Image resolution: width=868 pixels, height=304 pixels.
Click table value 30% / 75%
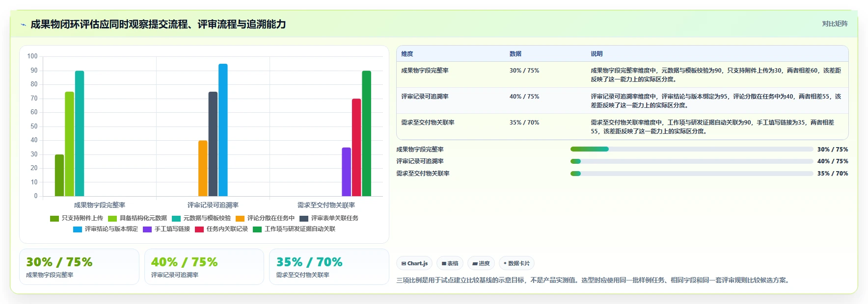(x=524, y=71)
